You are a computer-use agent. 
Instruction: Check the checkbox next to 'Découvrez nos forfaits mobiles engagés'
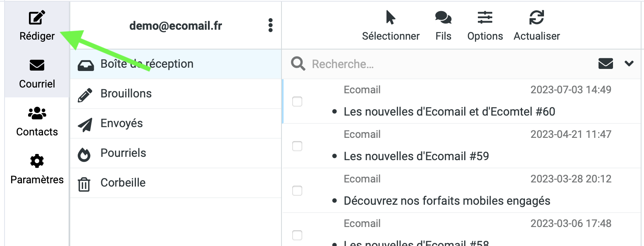[297, 191]
